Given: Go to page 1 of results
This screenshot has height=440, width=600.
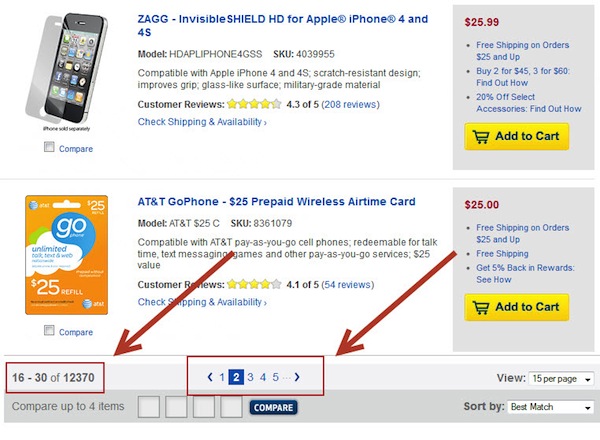Looking at the screenshot, I should point(222,377).
